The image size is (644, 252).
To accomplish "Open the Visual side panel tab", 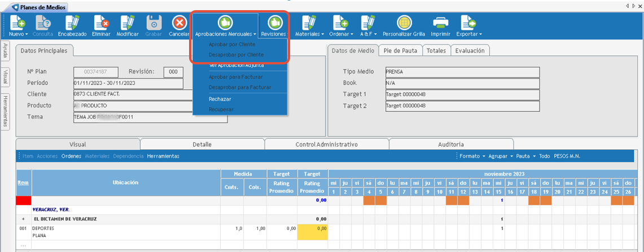I will click(x=5, y=77).
